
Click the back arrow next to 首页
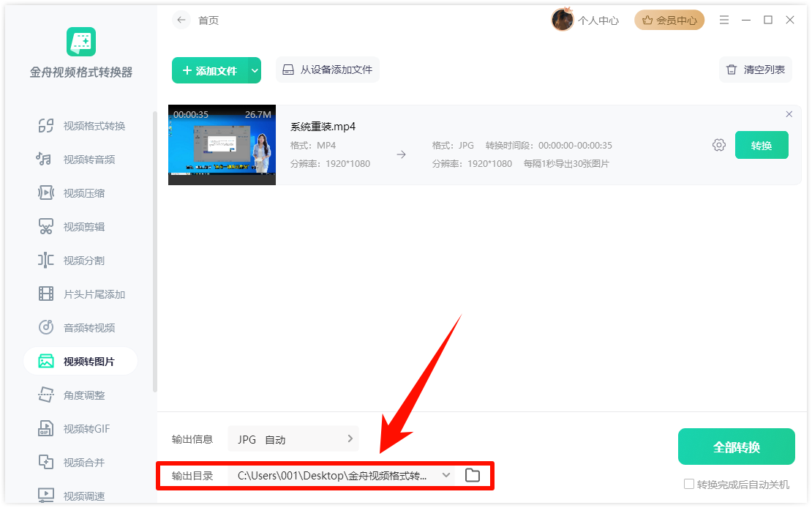[181, 20]
